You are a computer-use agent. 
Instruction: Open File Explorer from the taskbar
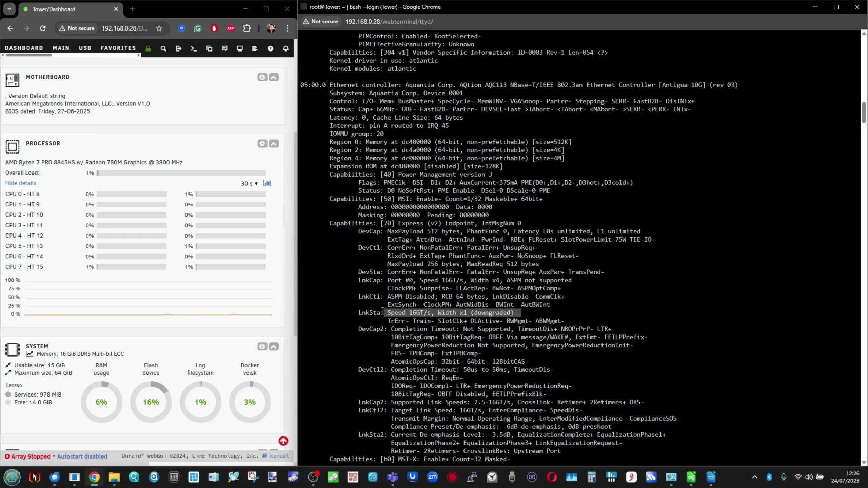click(114, 477)
